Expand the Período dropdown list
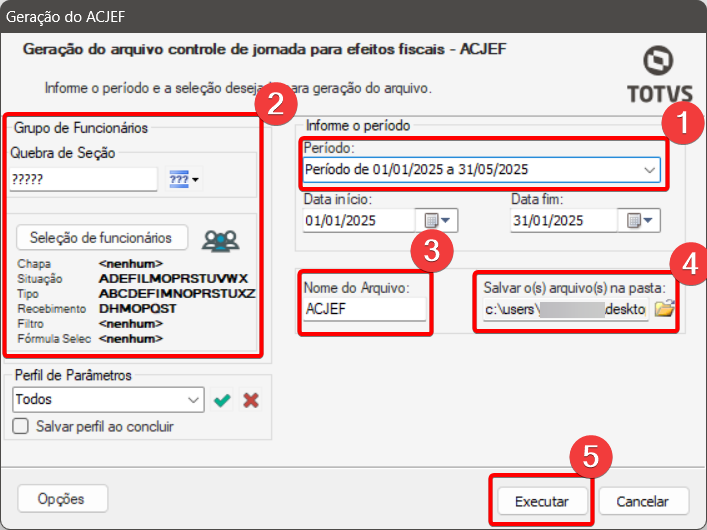707x530 pixels. pyautogui.click(x=650, y=170)
